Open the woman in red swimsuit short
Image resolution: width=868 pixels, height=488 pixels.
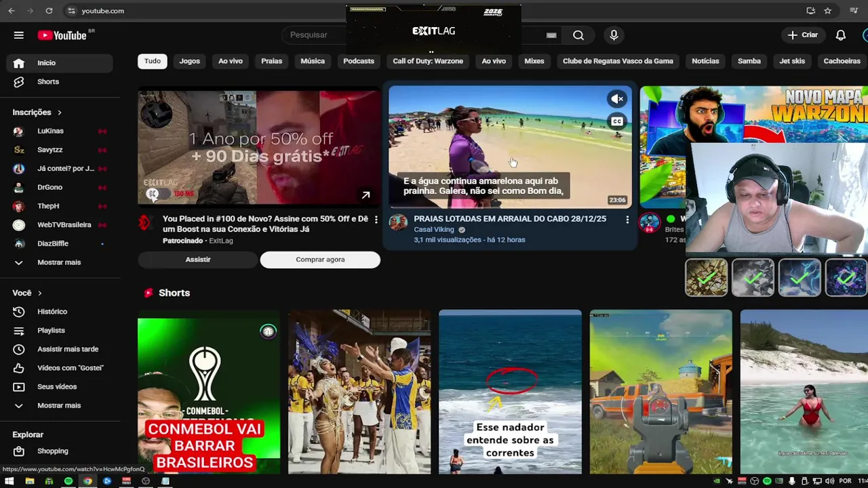tap(804, 392)
